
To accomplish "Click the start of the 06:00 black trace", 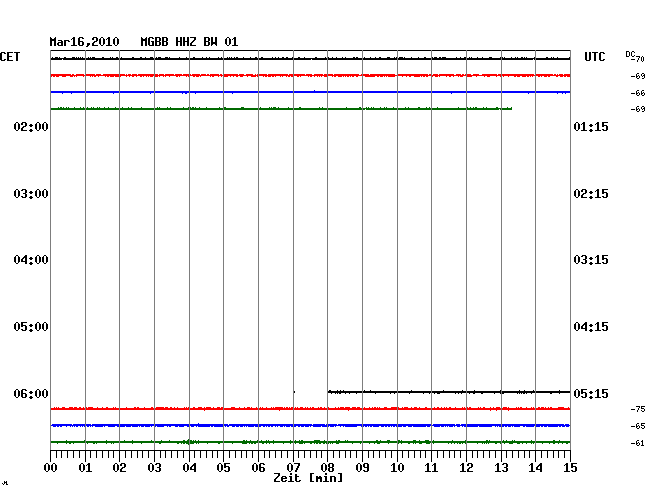I will click(x=329, y=392).
